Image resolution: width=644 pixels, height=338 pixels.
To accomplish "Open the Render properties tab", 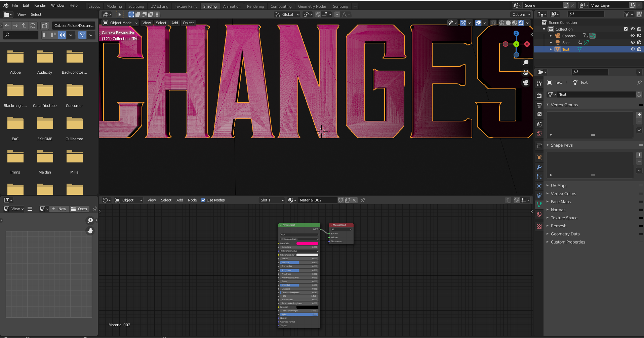I will (x=539, y=96).
